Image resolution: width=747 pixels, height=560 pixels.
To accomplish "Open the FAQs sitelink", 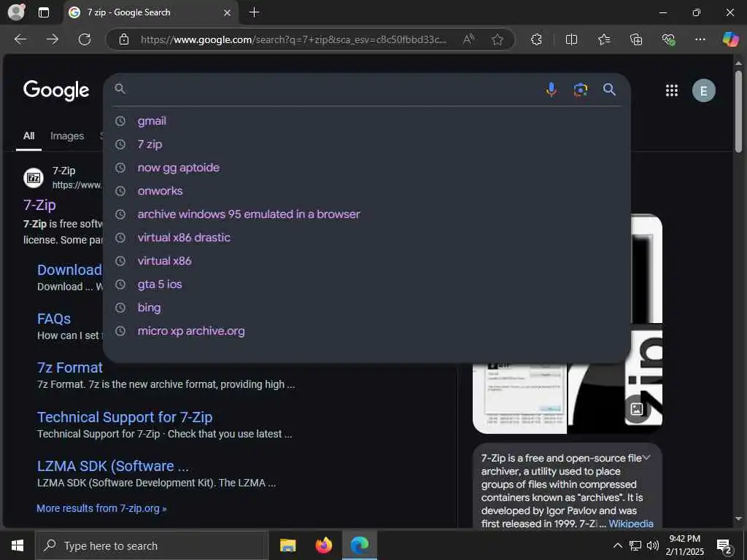I will click(x=54, y=319).
